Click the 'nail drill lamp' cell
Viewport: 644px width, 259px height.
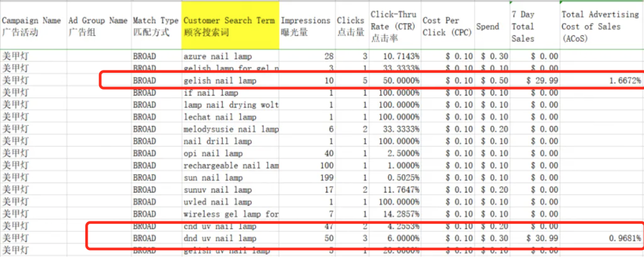[x=230, y=141]
